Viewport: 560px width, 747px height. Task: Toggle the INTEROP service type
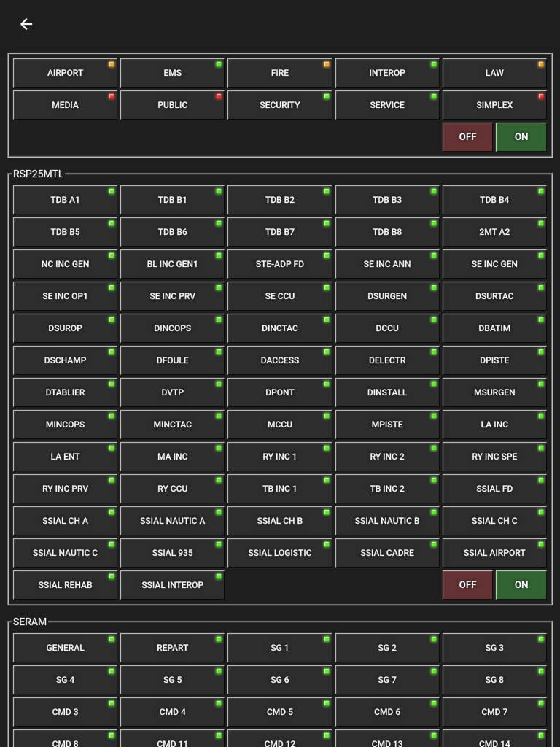coord(387,73)
